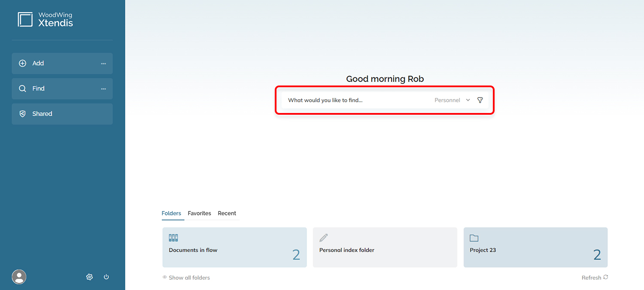The width and height of the screenshot is (644, 290).
Task: Select the Personnel search scope
Action: click(x=447, y=100)
